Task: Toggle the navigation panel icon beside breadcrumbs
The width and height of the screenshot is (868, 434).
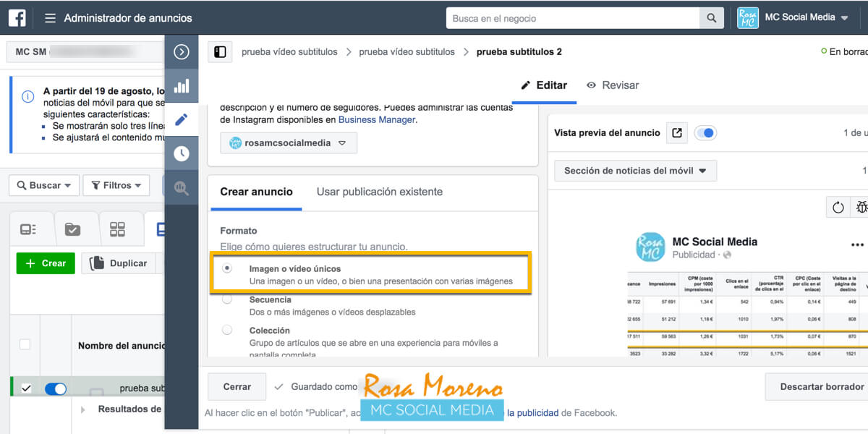Action: pyautogui.click(x=220, y=52)
